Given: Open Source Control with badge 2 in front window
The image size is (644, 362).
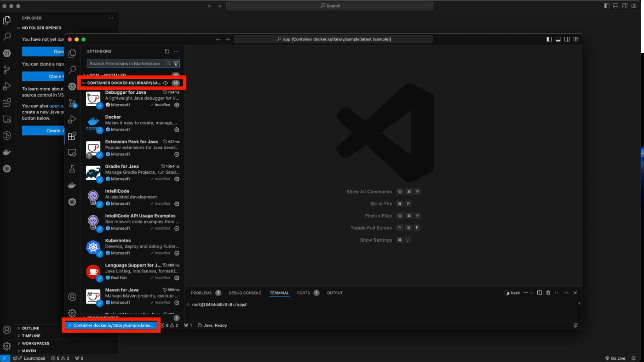Looking at the screenshot, I should click(x=72, y=103).
